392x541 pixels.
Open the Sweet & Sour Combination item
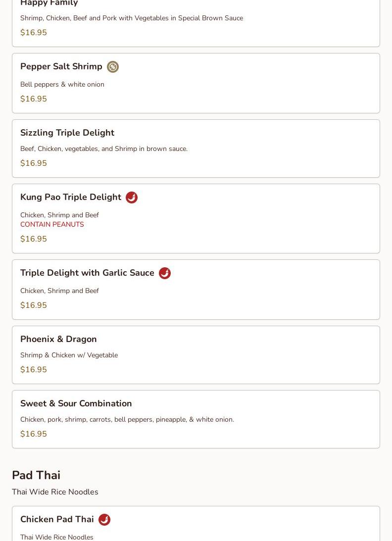pyautogui.click(x=76, y=403)
